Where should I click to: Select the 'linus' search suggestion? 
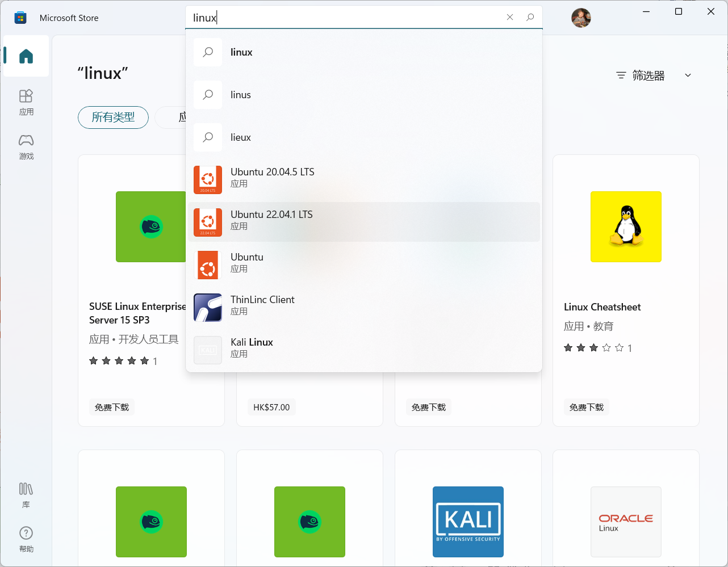coord(363,95)
